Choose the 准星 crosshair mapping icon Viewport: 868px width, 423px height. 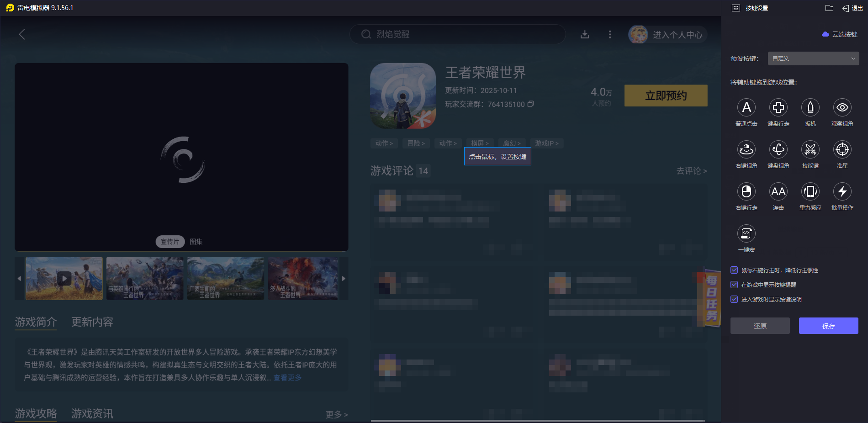842,150
